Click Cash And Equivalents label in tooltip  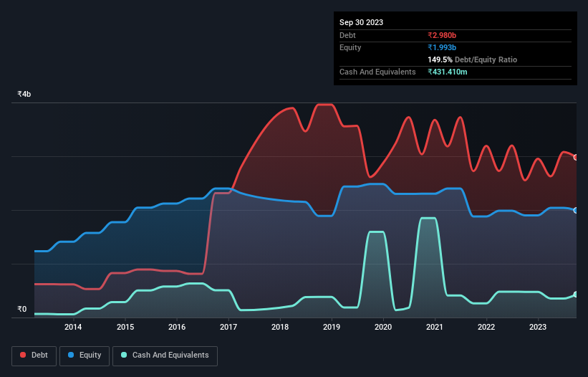coord(377,72)
